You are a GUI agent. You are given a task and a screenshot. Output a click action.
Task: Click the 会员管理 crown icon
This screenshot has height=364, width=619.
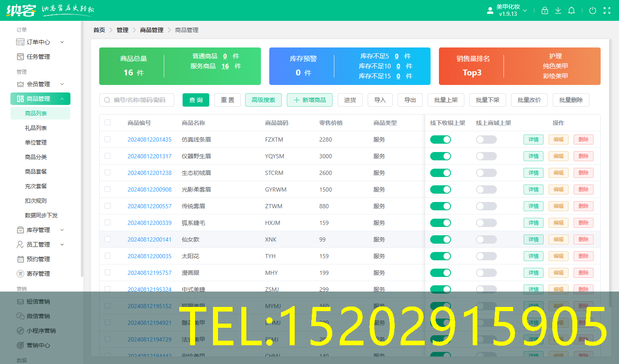tap(20, 84)
